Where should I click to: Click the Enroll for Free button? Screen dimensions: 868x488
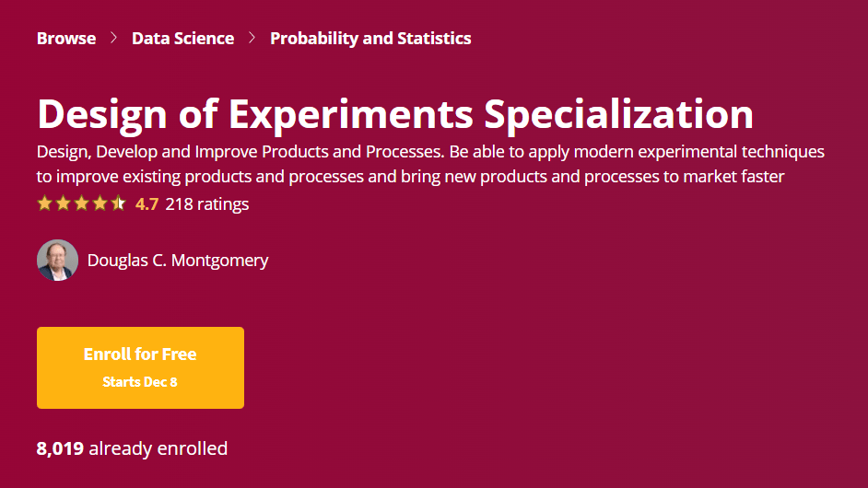tap(140, 368)
